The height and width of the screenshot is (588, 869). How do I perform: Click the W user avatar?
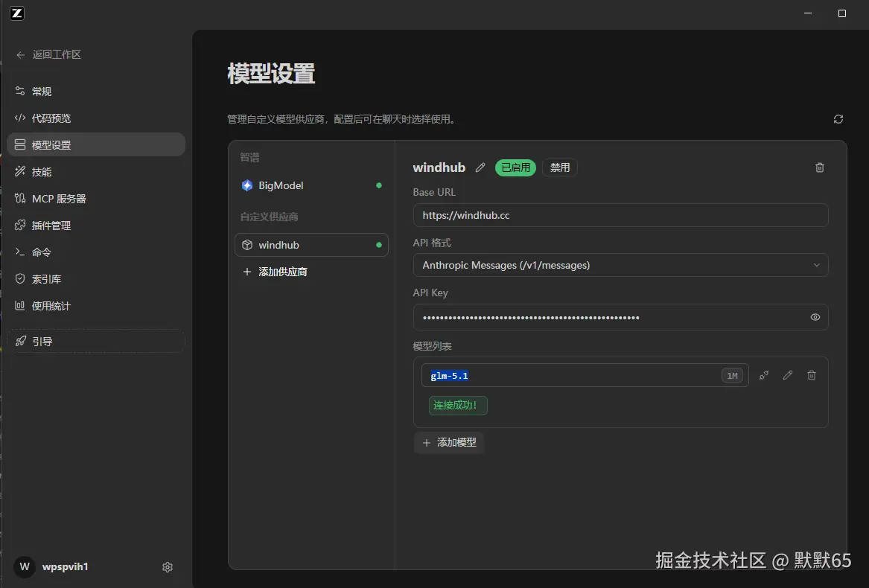click(x=25, y=566)
